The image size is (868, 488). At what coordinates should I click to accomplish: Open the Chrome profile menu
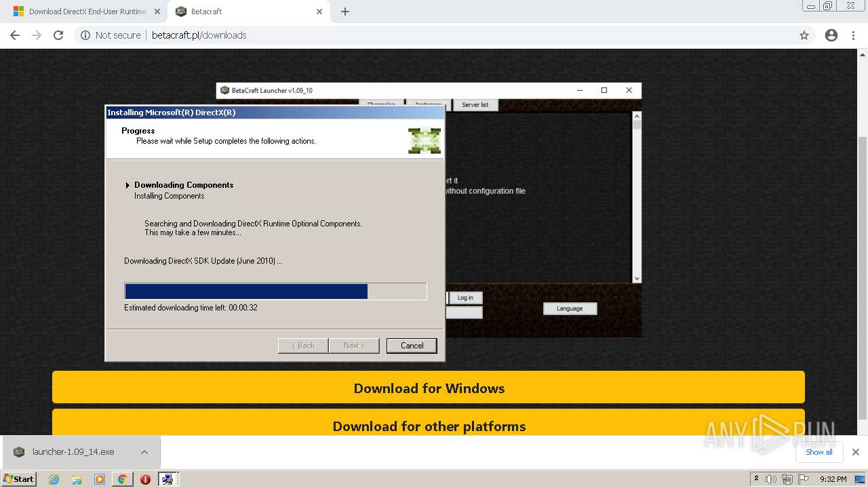[831, 35]
